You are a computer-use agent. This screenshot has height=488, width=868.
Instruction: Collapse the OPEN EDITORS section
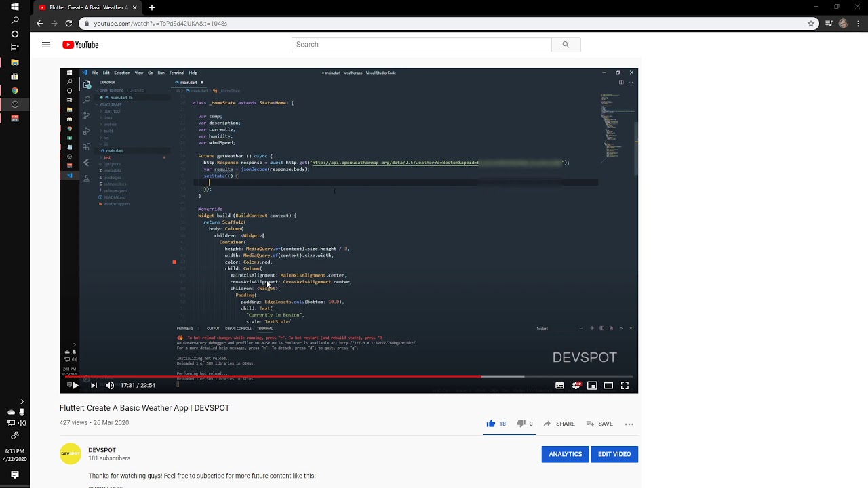coord(111,91)
